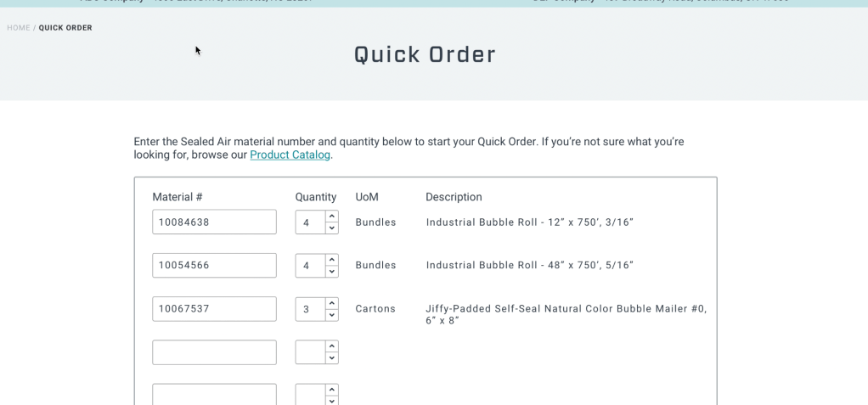Decrease quantity for material 10084638
This screenshot has height=405, width=868.
pyautogui.click(x=332, y=228)
